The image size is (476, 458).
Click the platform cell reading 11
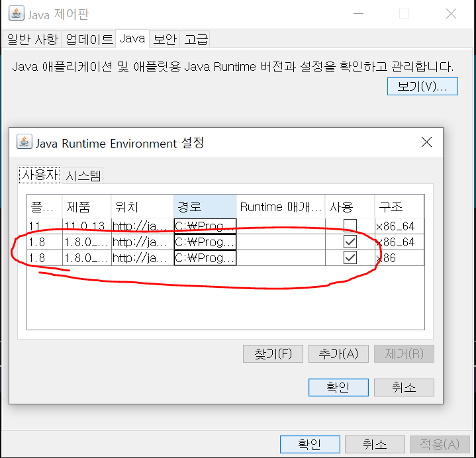click(44, 226)
